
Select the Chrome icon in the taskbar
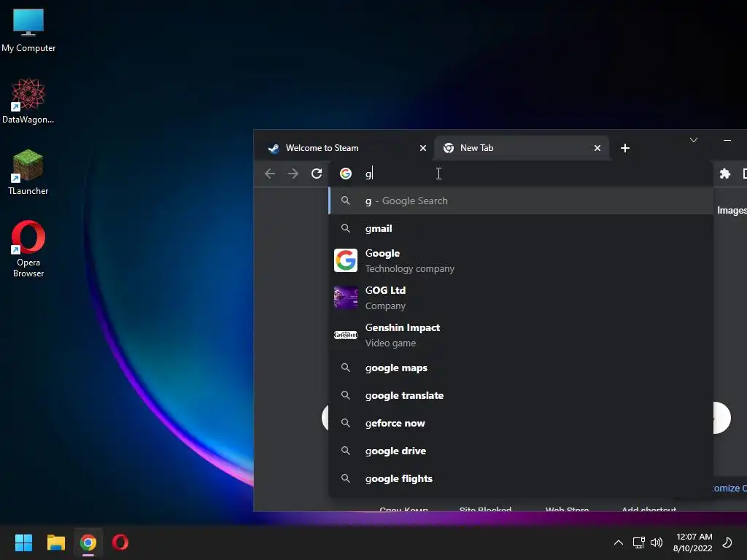pyautogui.click(x=88, y=542)
